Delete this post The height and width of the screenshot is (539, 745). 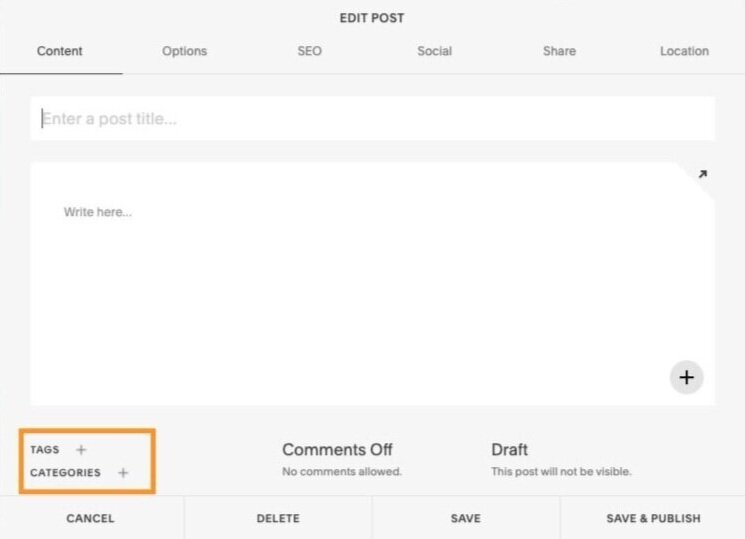[278, 518]
